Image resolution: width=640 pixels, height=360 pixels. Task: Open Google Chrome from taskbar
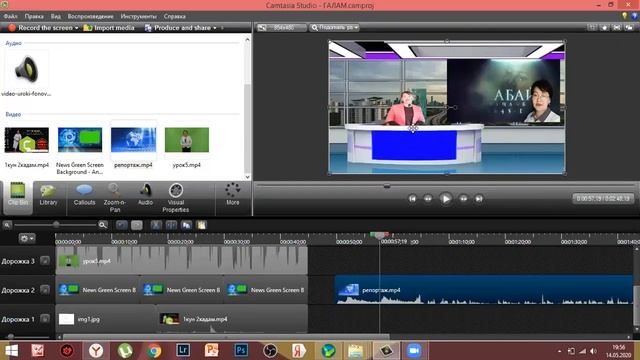(154, 351)
